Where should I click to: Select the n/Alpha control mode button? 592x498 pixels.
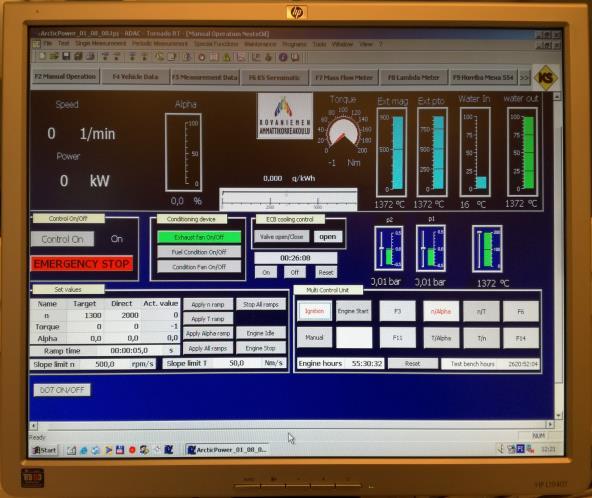(x=441, y=311)
